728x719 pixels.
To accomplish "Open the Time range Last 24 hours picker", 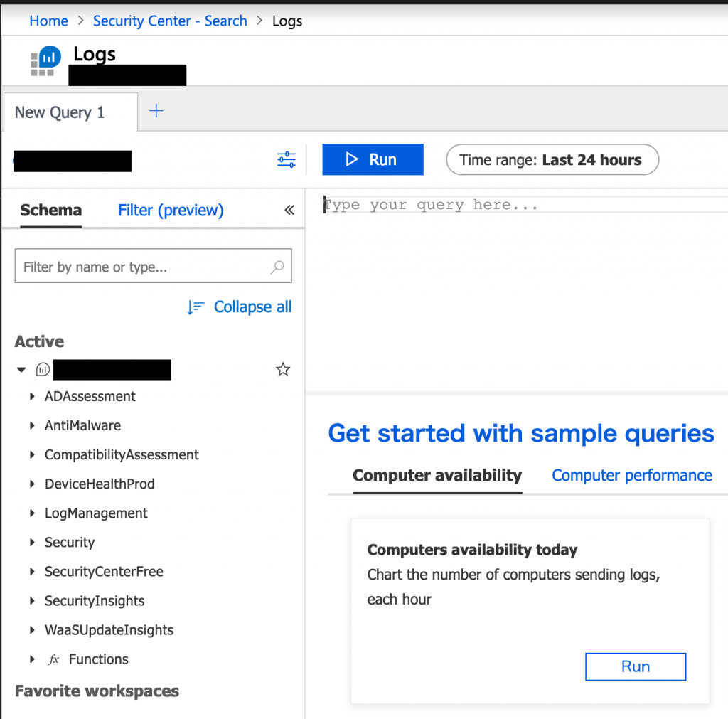I will 552,160.
